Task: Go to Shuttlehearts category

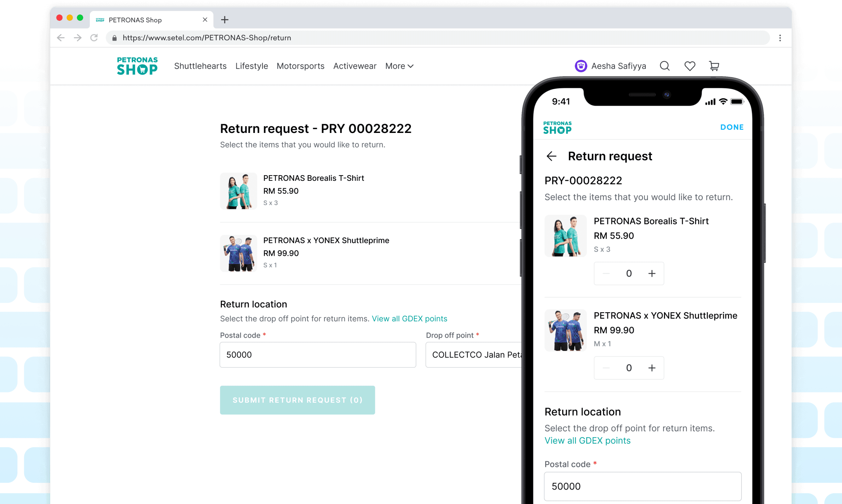Action: click(200, 66)
